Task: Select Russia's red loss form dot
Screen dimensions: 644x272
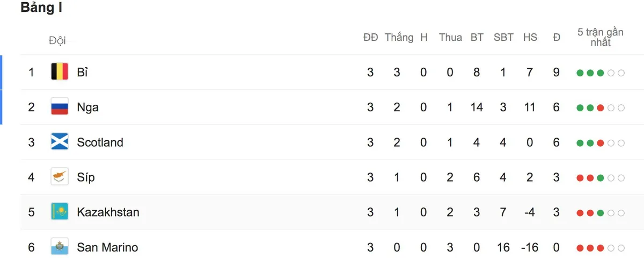Action: [x=601, y=108]
